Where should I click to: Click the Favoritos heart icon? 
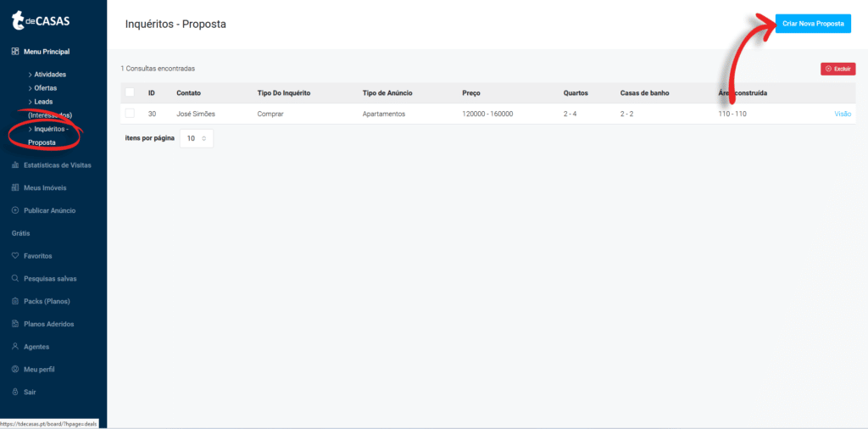[15, 256]
